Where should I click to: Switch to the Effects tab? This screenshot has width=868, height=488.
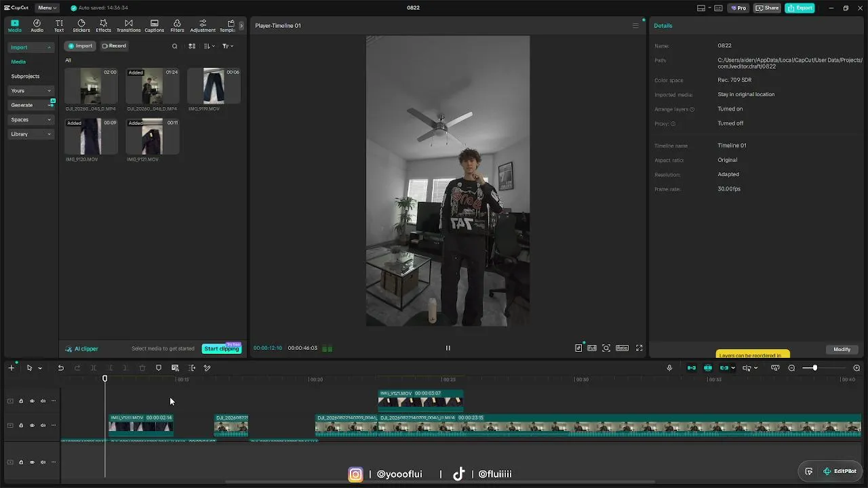103,26
